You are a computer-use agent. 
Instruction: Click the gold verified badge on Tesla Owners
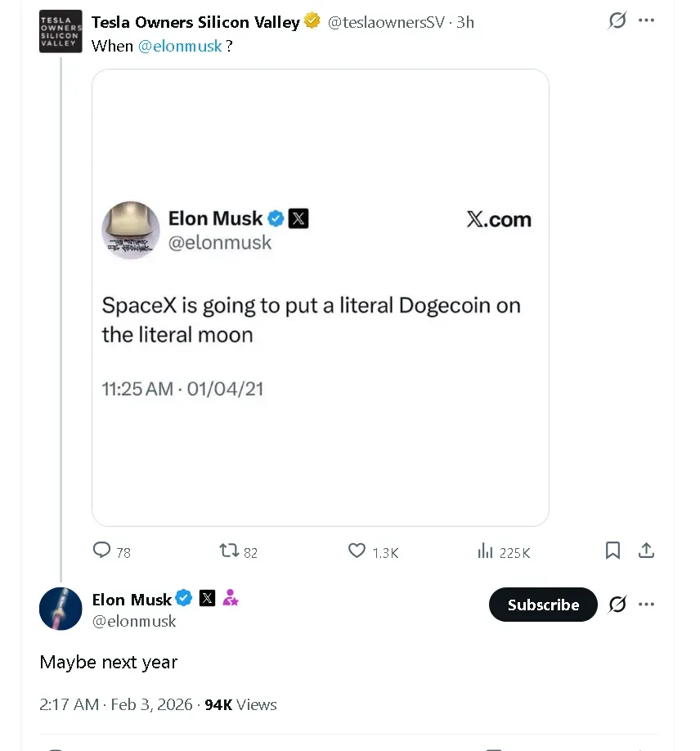point(312,21)
